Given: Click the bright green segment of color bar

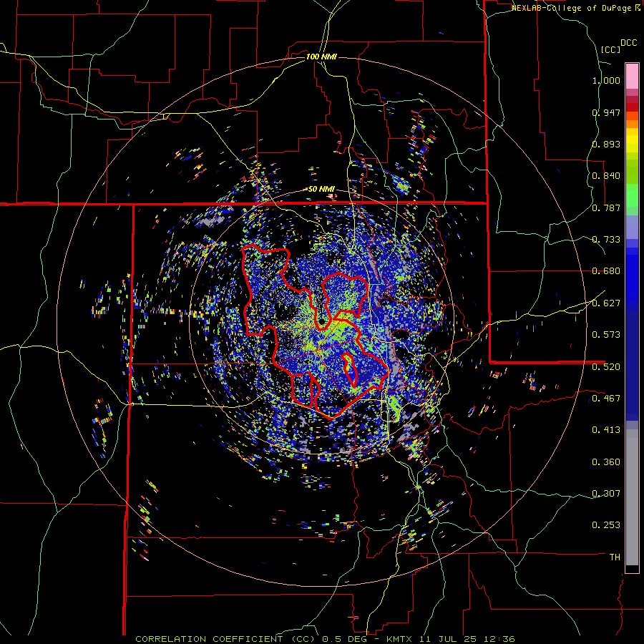Looking at the screenshot, I should tap(632, 195).
